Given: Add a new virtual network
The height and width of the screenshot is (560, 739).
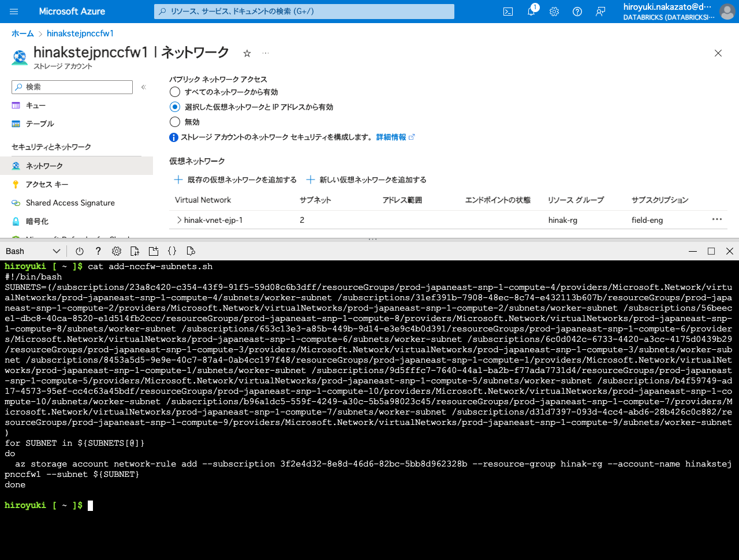Looking at the screenshot, I should (366, 180).
